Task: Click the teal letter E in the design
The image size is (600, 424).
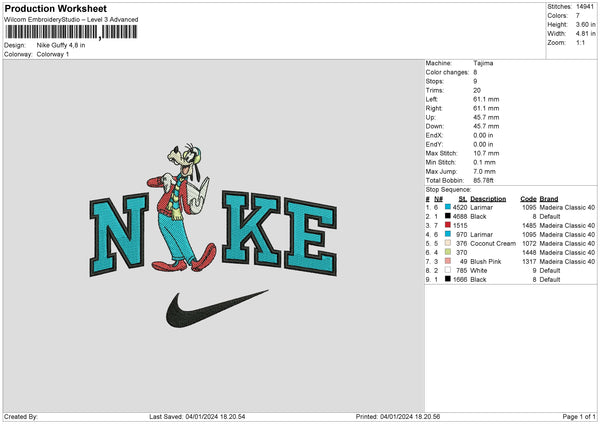Action: pos(311,236)
